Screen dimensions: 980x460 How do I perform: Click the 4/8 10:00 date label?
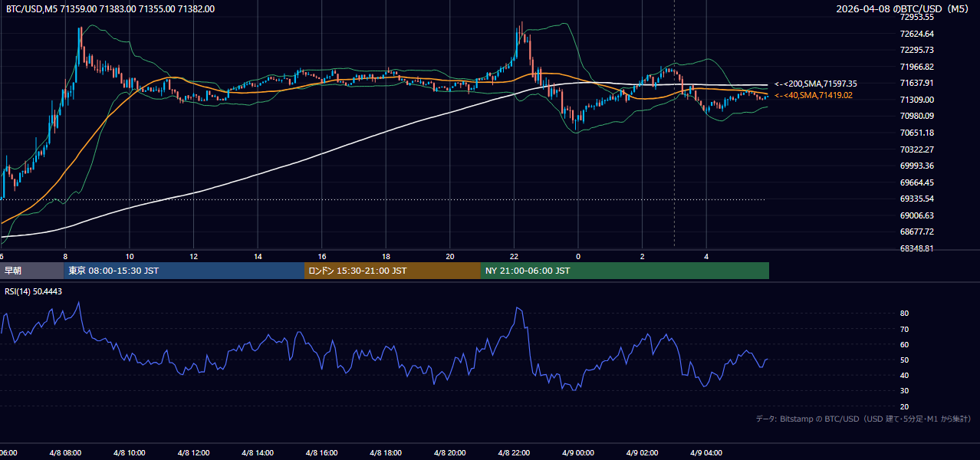click(x=130, y=453)
